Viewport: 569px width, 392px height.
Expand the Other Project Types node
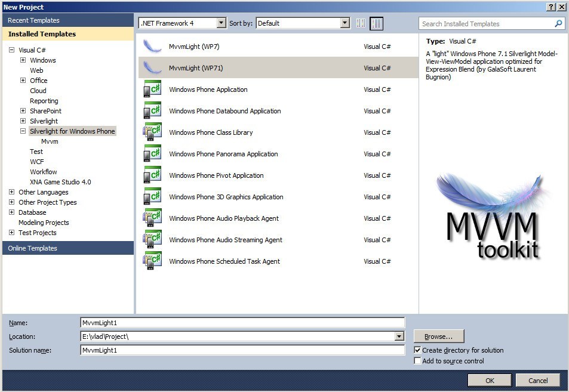11,202
